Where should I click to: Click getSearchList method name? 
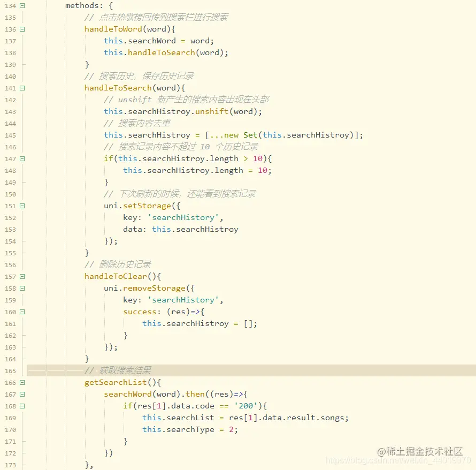[116, 383]
